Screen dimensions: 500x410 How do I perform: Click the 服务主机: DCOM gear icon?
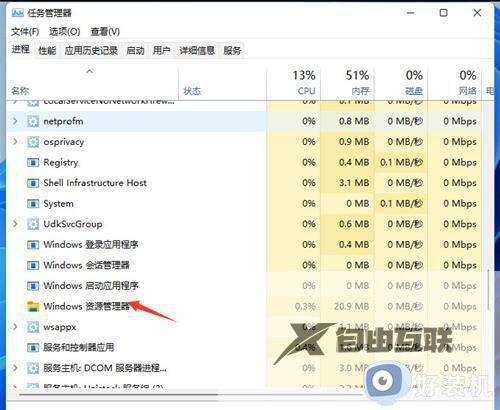click(x=33, y=368)
